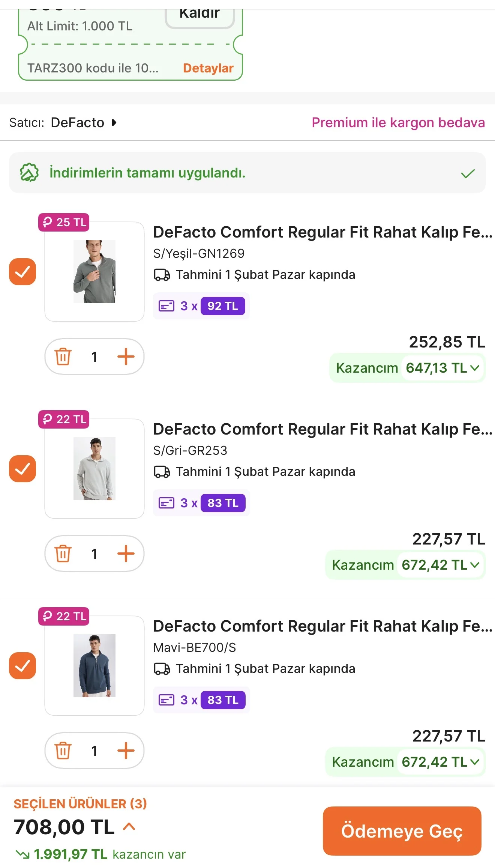Remove the grey Gri-GR253 item via trash icon

pos(63,554)
